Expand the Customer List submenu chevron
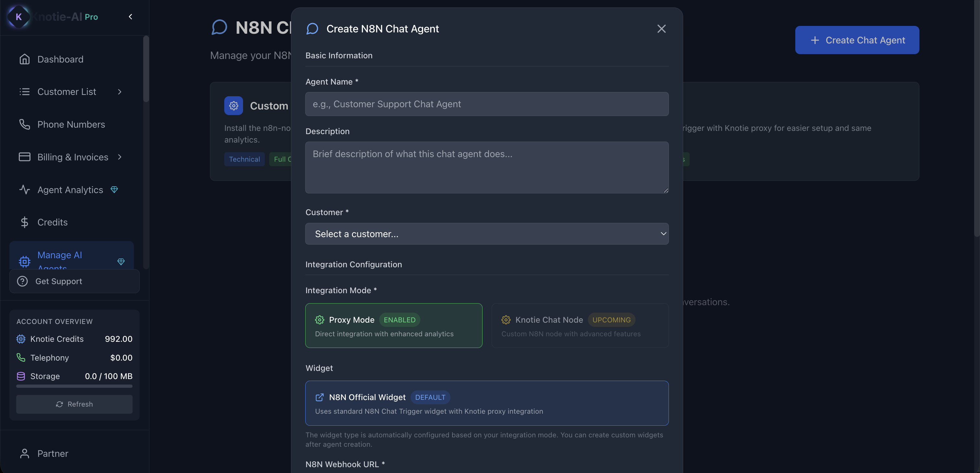This screenshot has height=473, width=980. [120, 92]
